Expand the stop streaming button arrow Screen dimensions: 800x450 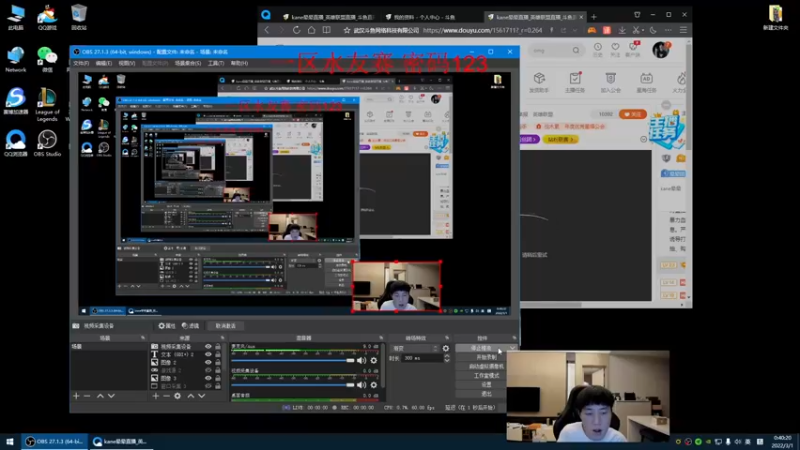[x=512, y=348]
